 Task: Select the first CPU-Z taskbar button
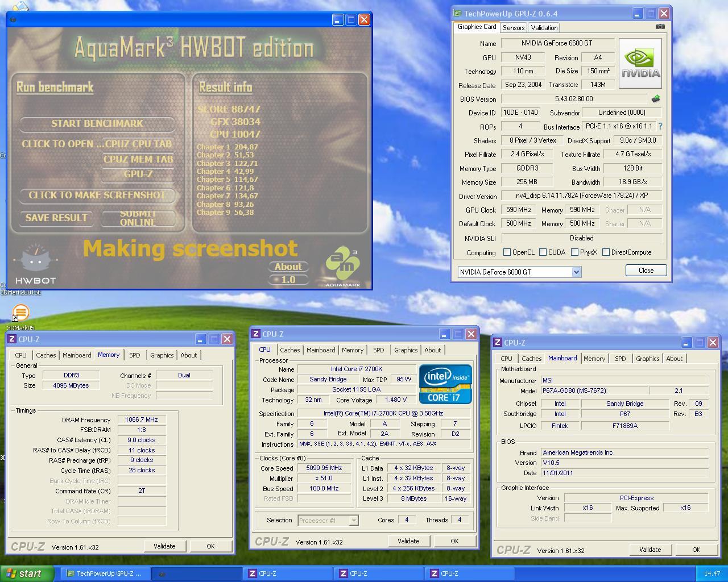pos(289,573)
